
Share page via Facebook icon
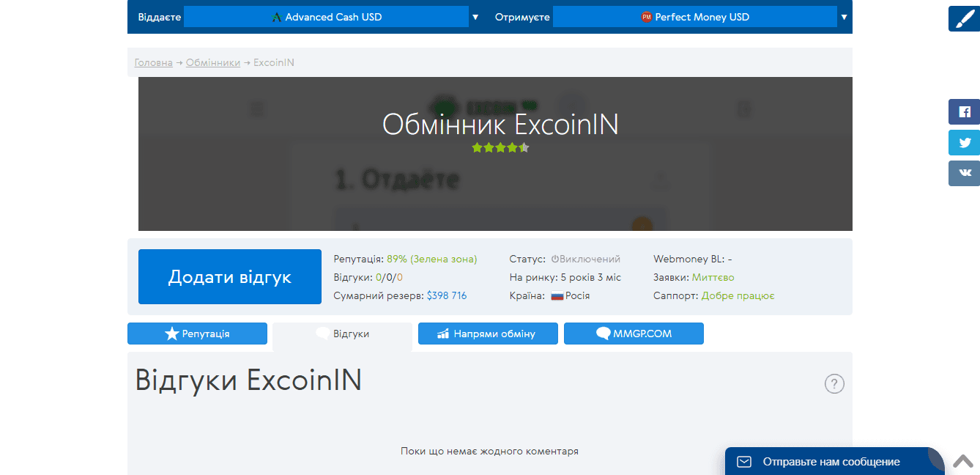point(964,112)
